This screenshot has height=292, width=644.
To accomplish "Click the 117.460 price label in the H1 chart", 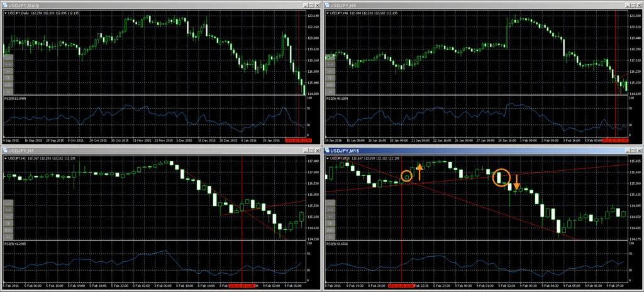I will click(313, 161).
